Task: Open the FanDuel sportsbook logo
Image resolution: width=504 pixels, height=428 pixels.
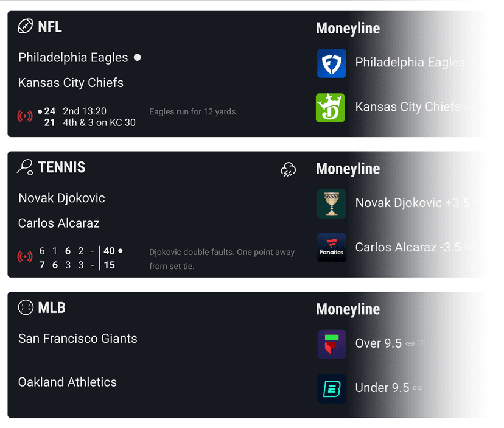Action: pyautogui.click(x=332, y=63)
